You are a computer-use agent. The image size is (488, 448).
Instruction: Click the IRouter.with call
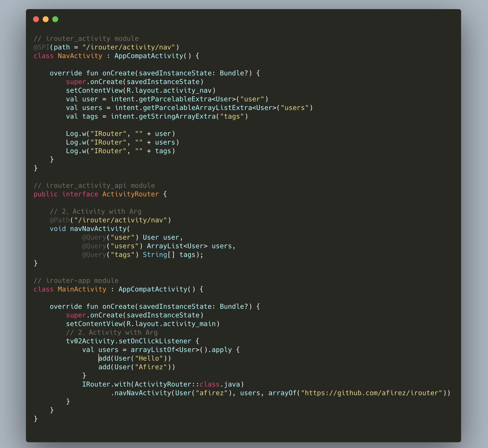(x=107, y=384)
